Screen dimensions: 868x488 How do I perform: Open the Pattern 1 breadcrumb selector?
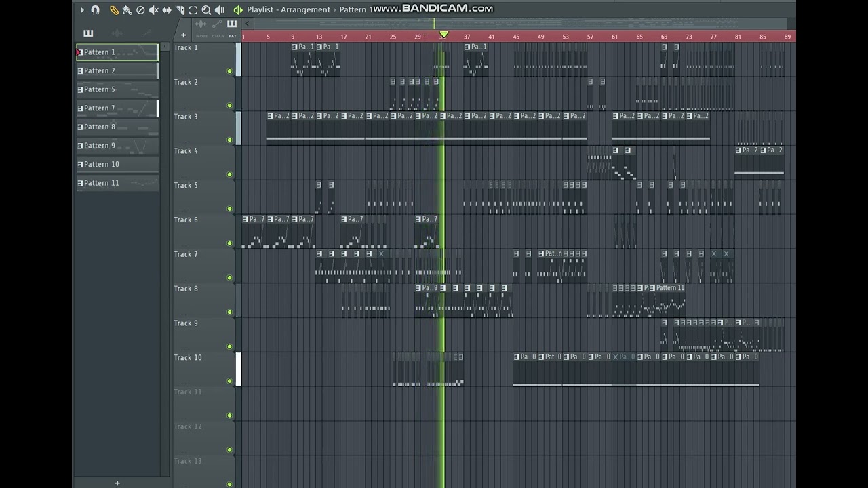click(x=356, y=10)
